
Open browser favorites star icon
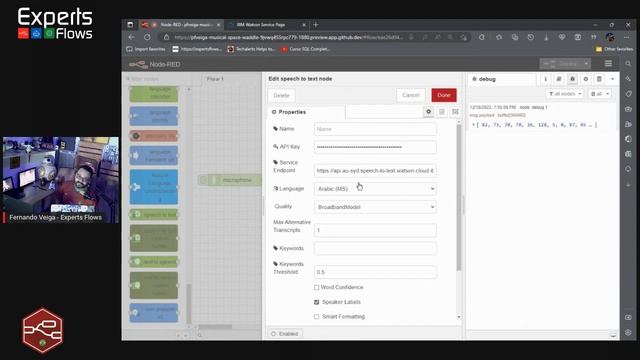tap(499, 37)
